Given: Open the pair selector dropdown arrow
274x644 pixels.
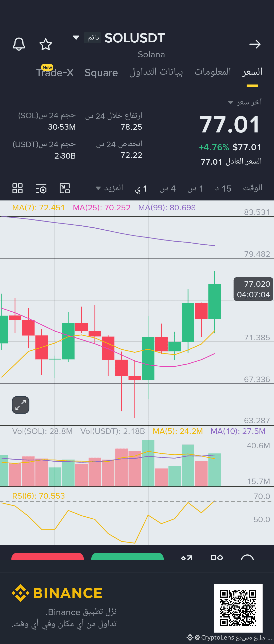Looking at the screenshot, I should pyautogui.click(x=76, y=38).
